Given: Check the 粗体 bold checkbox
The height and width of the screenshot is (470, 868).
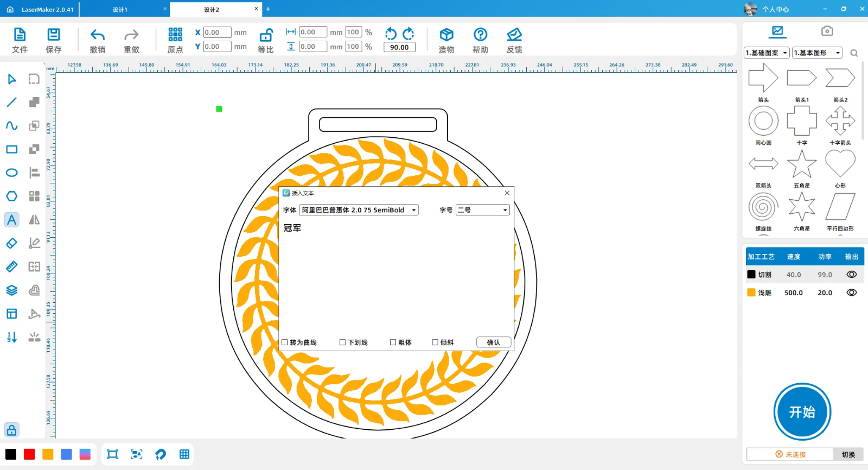Looking at the screenshot, I should [x=393, y=342].
